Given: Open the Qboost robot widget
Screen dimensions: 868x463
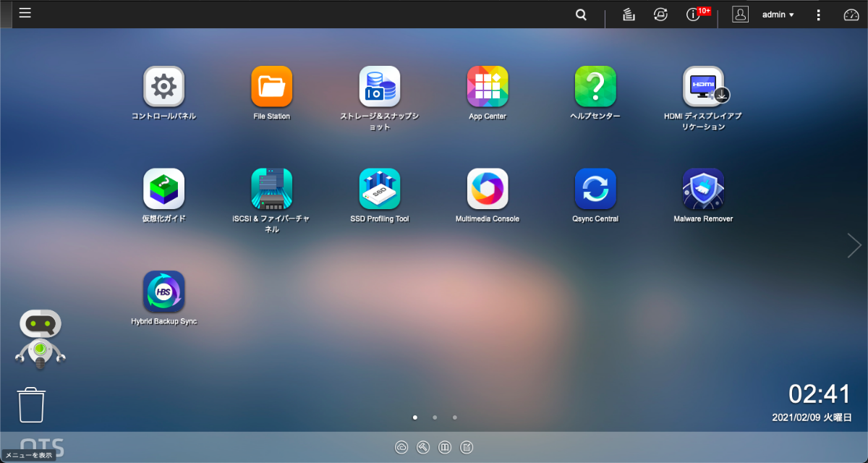Looking at the screenshot, I should [41, 339].
